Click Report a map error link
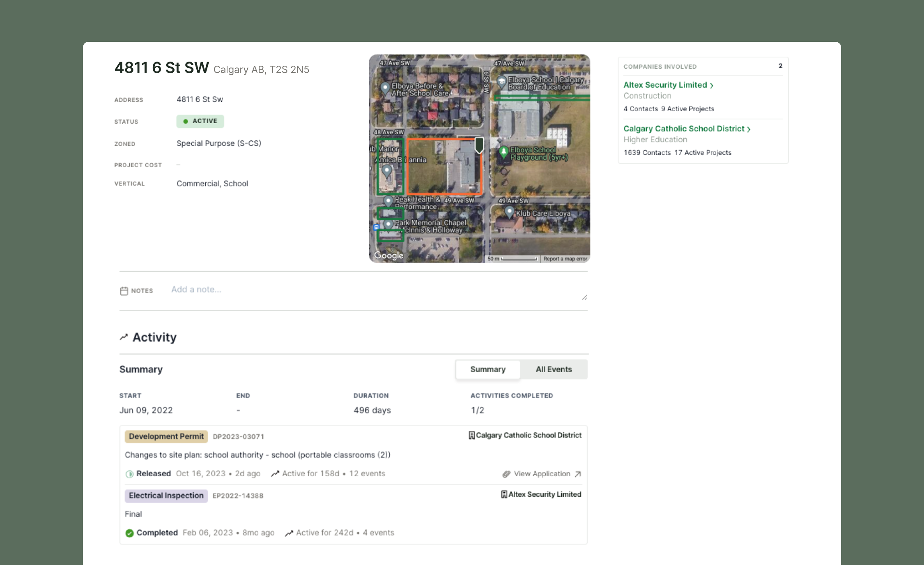 tap(565, 259)
